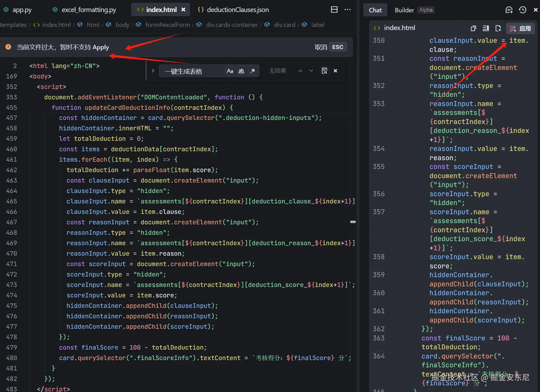Toggle match case (Aa) in find

point(230,71)
